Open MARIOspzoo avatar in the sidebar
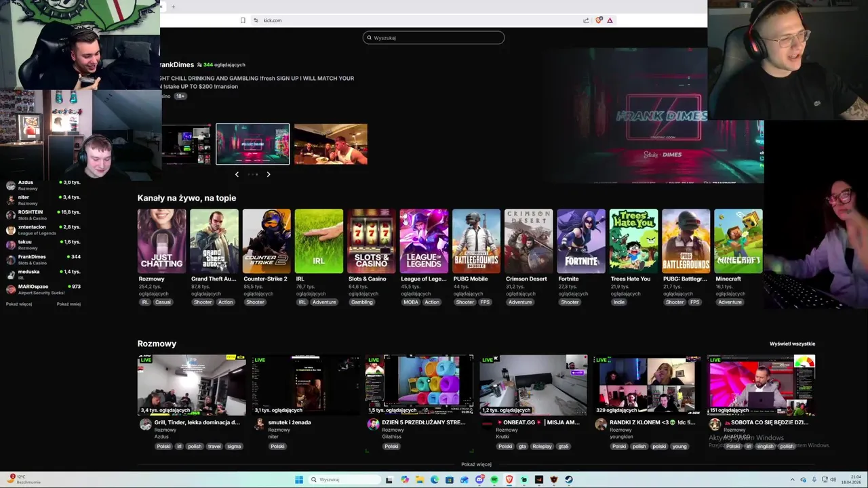Screen dimensions: 868x488 point(10,289)
